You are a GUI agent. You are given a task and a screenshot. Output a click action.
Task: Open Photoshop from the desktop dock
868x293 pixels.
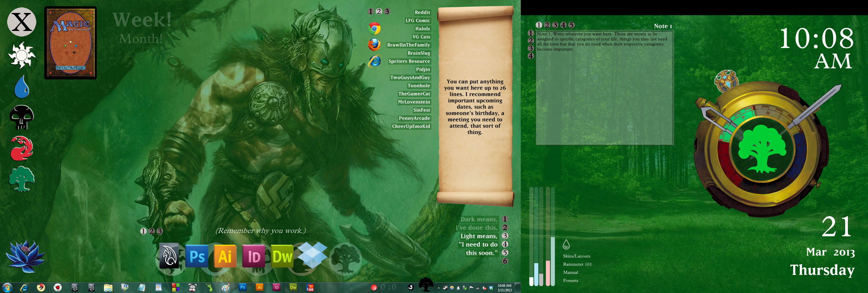click(197, 256)
